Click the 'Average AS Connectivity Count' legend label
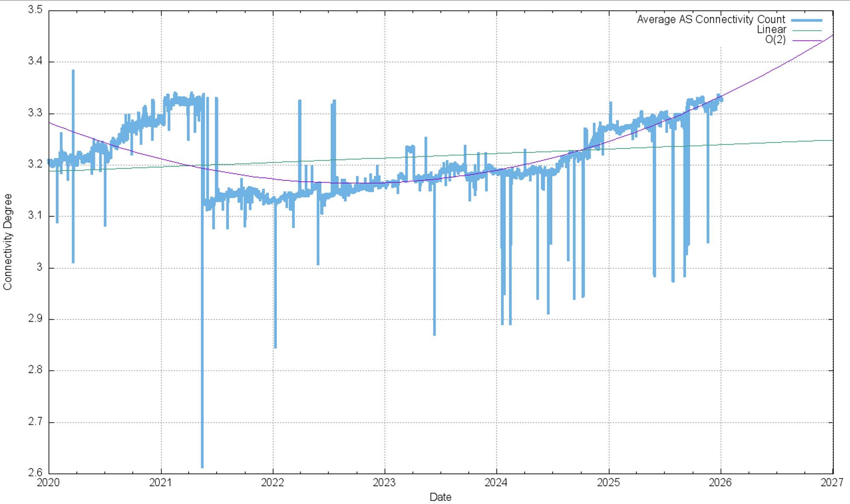Image resolution: width=850 pixels, height=504 pixels. pyautogui.click(x=710, y=20)
